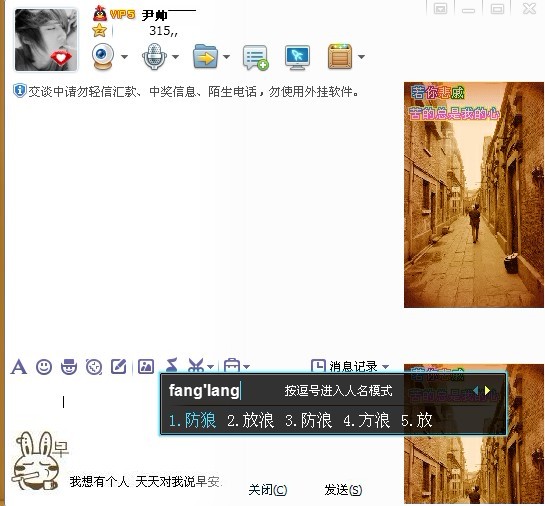Click the 发送(S) send button
Image resolution: width=545 pixels, height=506 pixels.
[343, 490]
